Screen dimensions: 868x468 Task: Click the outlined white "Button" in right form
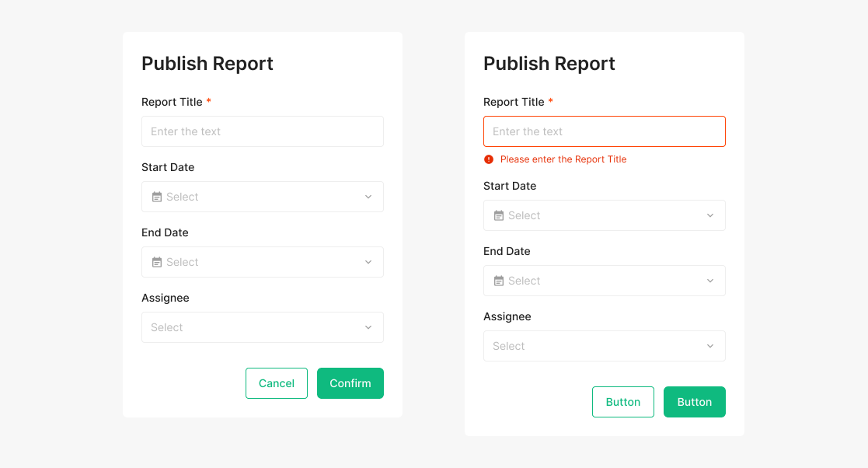(x=623, y=402)
